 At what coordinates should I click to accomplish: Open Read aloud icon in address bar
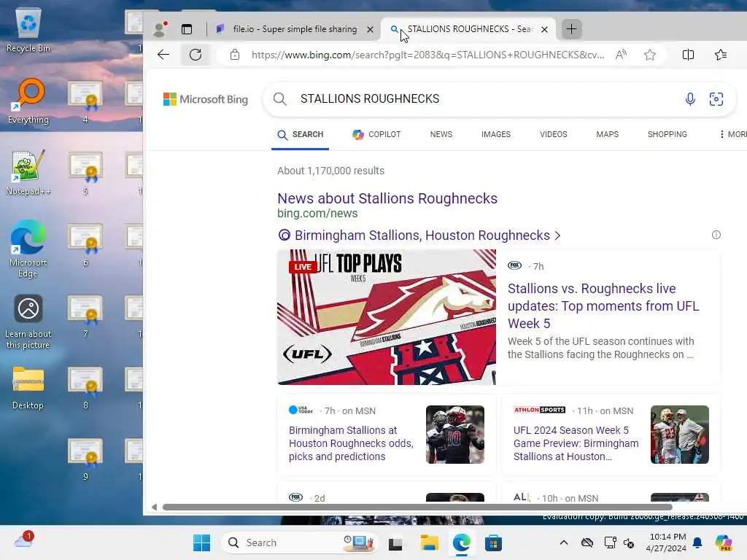[x=621, y=55]
